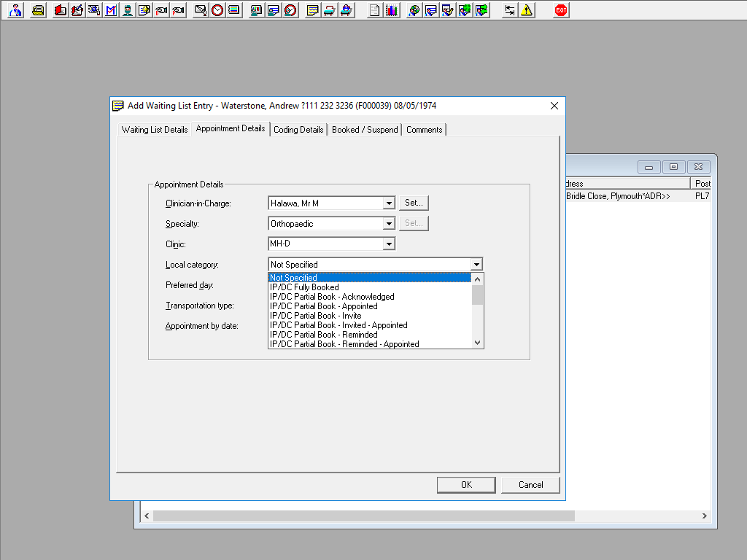The height and width of the screenshot is (560, 747).
Task: Click the background window scroll-left arrow
Action: 147,516
